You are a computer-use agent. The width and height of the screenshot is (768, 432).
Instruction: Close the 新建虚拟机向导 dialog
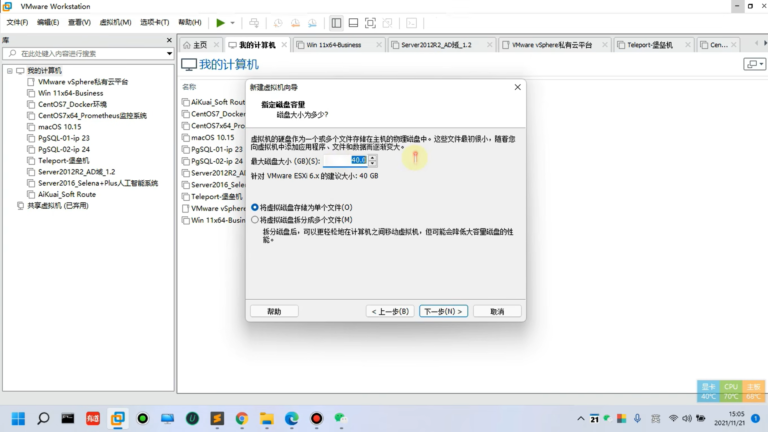click(517, 87)
